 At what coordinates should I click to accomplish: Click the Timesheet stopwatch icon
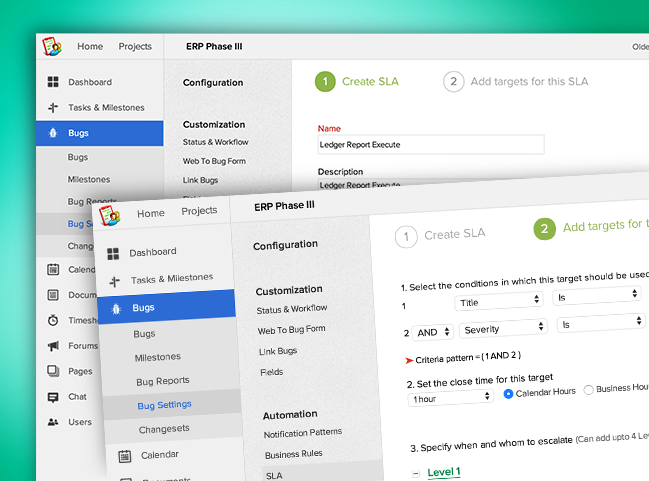pyautogui.click(x=52, y=320)
